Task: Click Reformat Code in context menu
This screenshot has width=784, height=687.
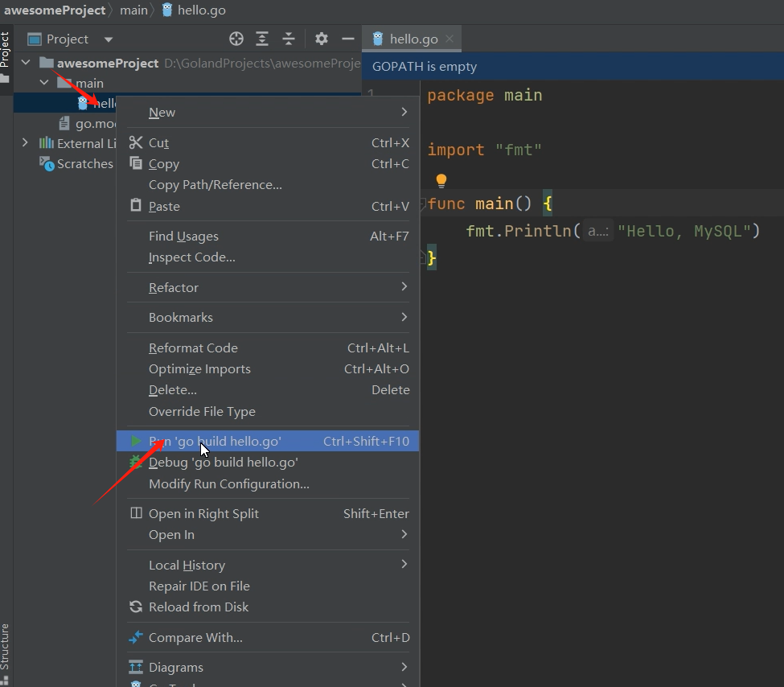Action: click(x=193, y=348)
